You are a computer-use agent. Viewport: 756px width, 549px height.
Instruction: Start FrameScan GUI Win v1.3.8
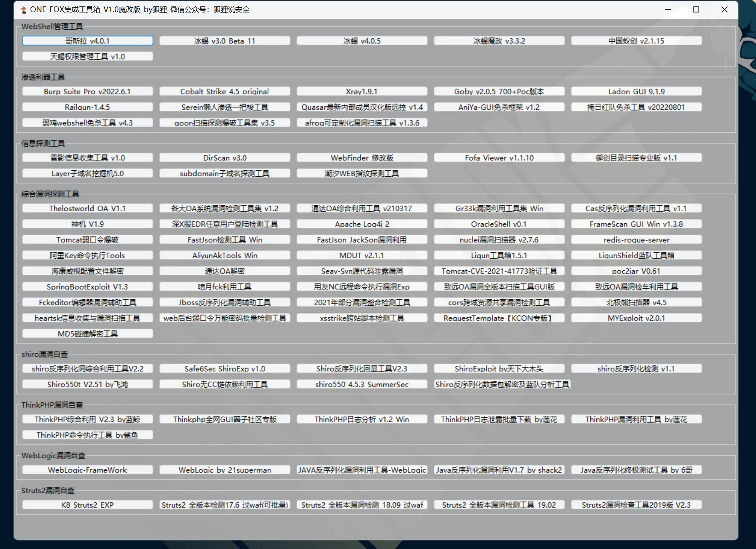636,224
